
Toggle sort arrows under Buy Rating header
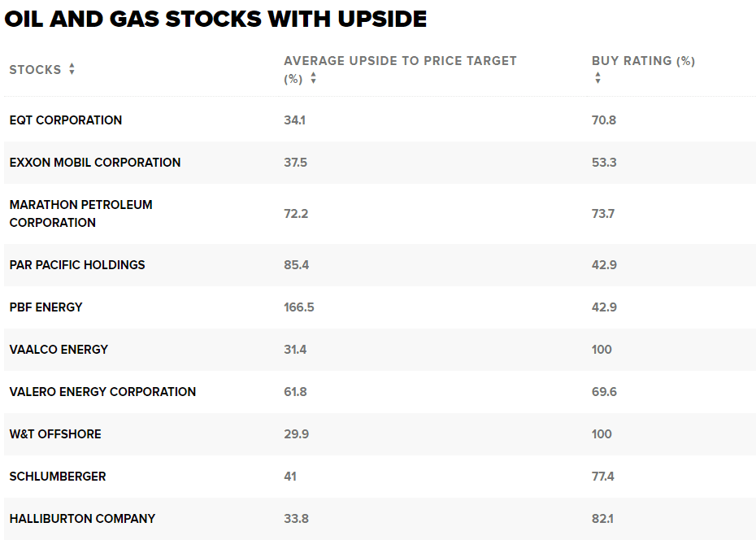tap(597, 78)
